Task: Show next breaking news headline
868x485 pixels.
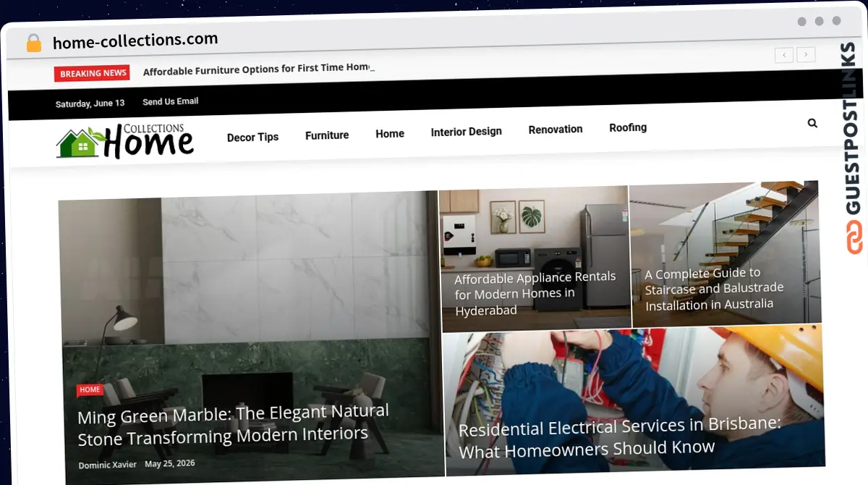Action: (x=807, y=54)
